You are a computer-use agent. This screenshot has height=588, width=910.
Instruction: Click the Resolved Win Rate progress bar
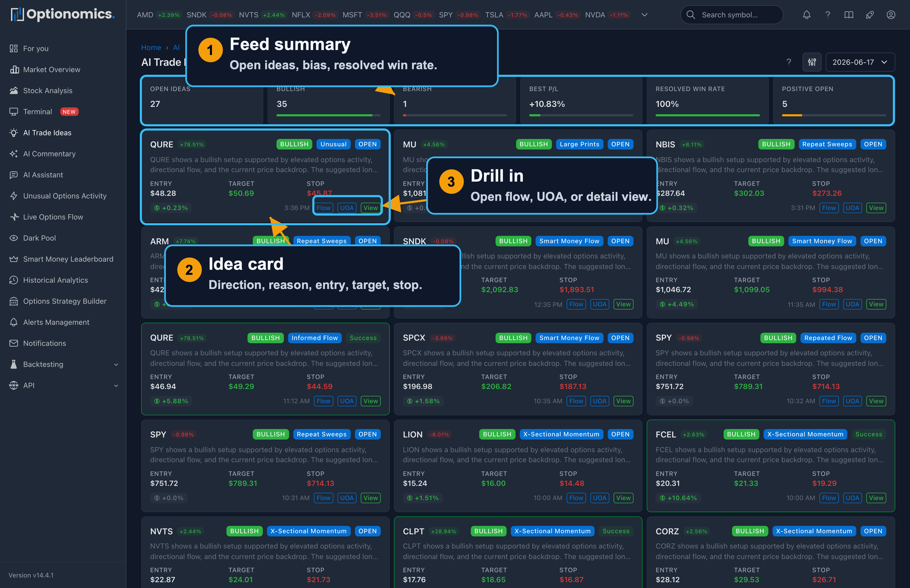[x=708, y=115]
